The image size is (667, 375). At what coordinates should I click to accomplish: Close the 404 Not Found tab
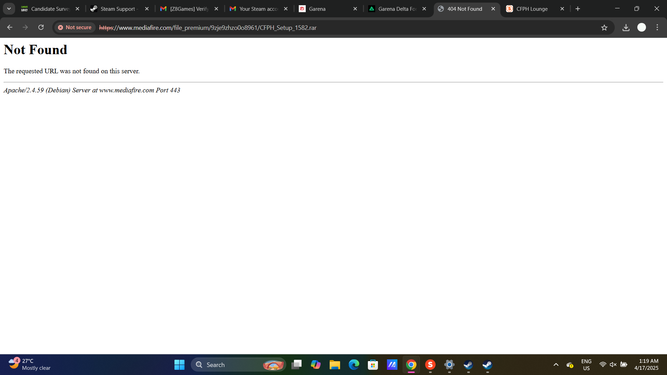493,9
